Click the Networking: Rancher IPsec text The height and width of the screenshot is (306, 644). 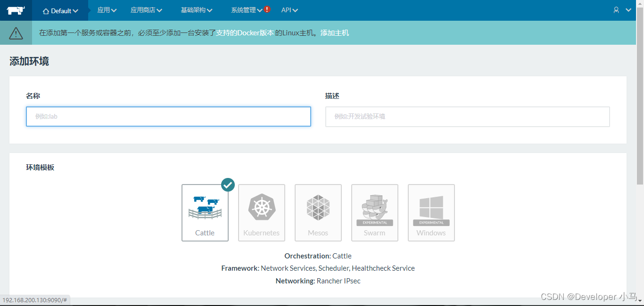(318, 281)
